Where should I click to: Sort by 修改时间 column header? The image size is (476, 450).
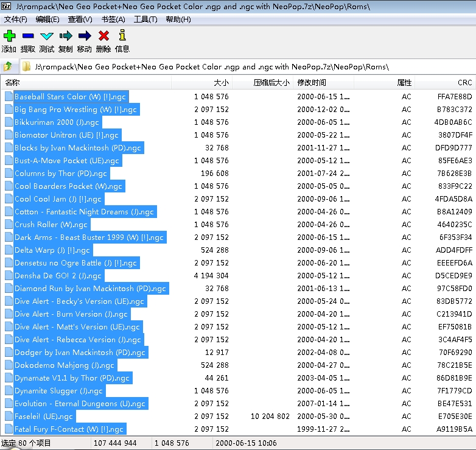tap(312, 83)
